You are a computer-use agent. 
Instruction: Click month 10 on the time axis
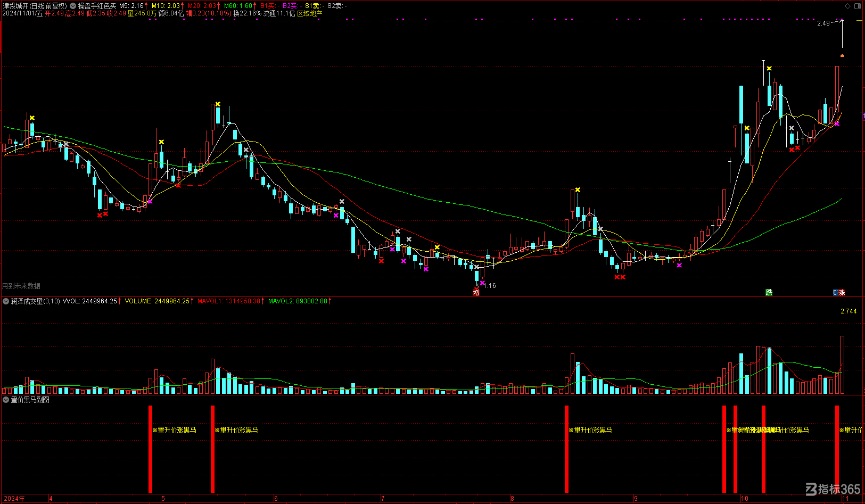(x=745, y=499)
